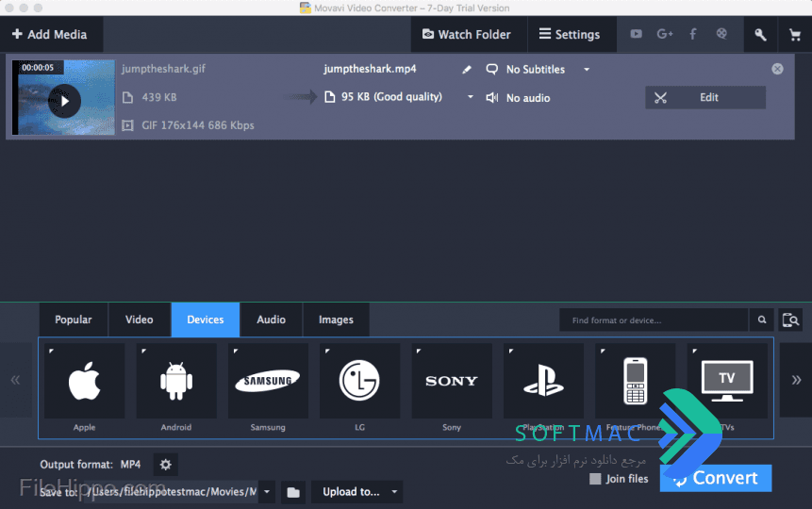Select the Devices tab
Image resolution: width=812 pixels, height=509 pixels.
tap(205, 320)
